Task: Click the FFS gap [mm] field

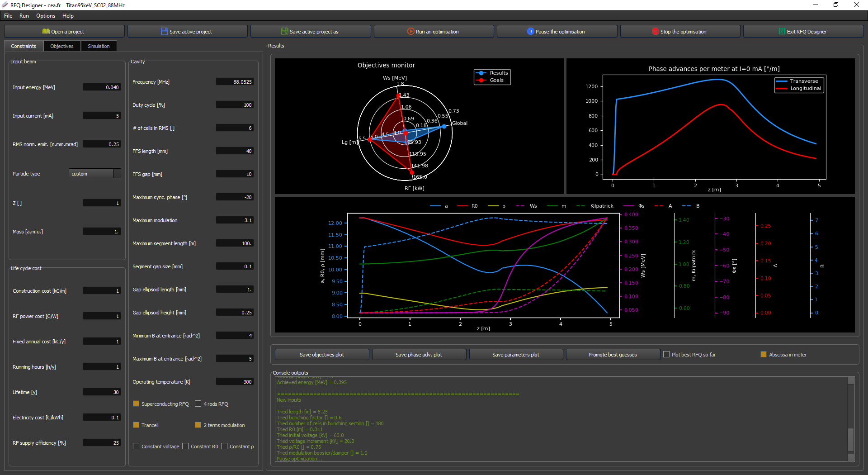Action: point(235,174)
